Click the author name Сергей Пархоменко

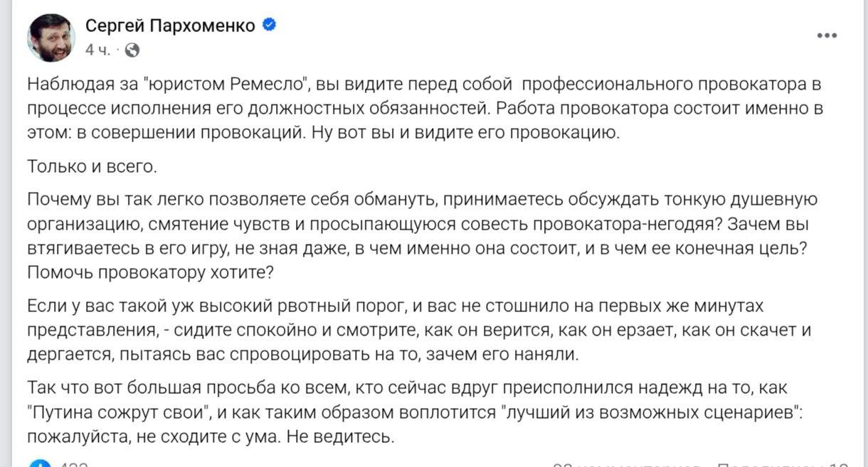click(170, 26)
